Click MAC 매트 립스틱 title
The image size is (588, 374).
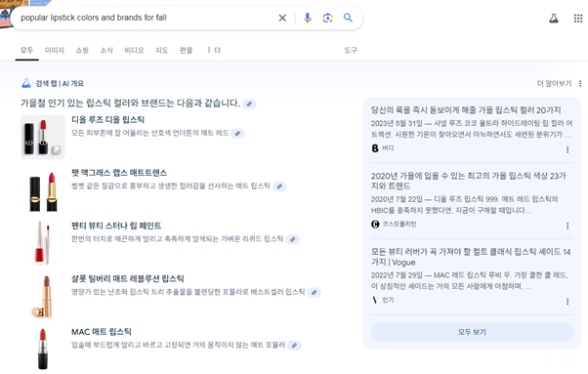tap(102, 332)
